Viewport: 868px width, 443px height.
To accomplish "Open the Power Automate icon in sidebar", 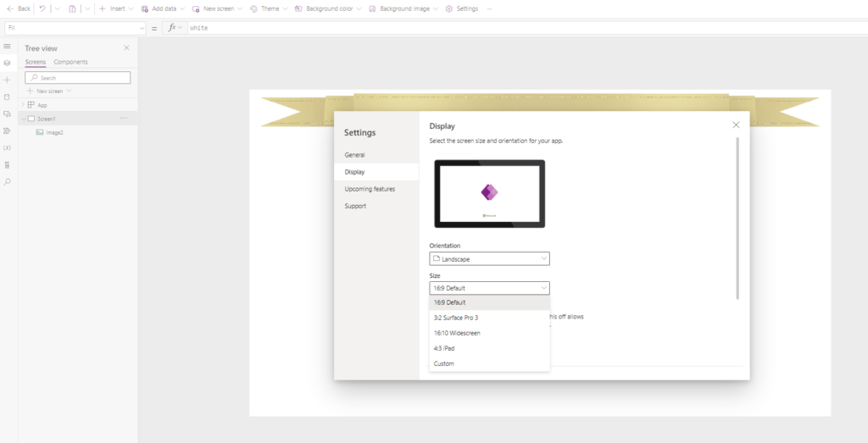I will (x=7, y=131).
